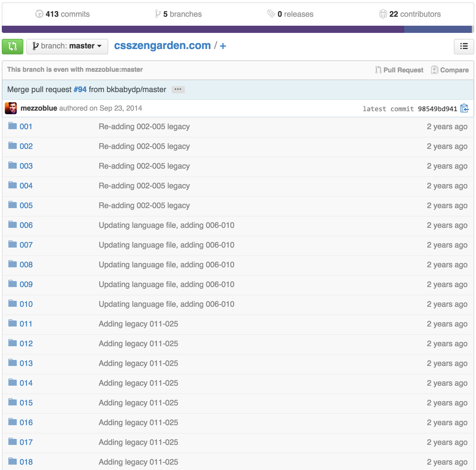This screenshot has width=476, height=470.
Task: Open folder 017
Action: coord(26,442)
